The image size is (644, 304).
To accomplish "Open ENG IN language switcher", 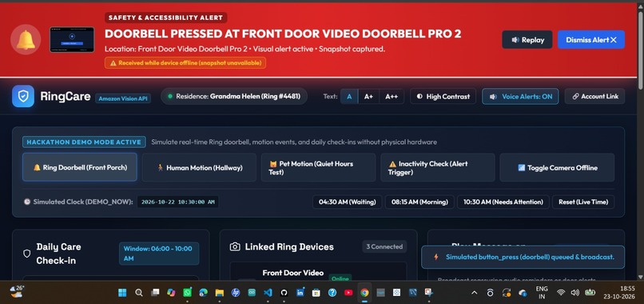I will coord(542,293).
